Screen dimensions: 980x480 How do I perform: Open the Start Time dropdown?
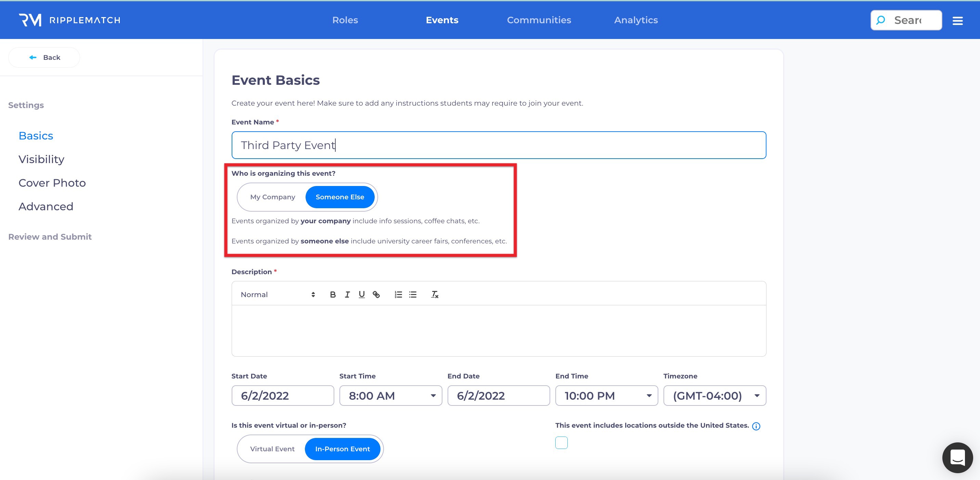click(390, 396)
